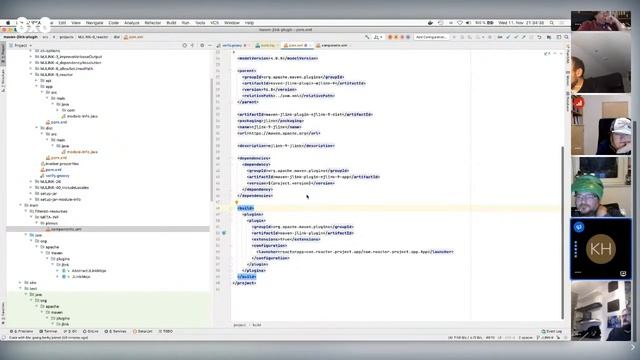
Task: Select invoker.properties file in tree
Action: (60, 164)
